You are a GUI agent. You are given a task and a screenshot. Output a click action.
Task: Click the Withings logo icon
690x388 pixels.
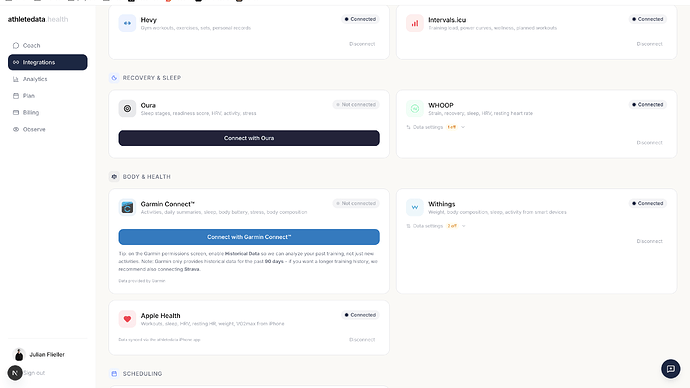[x=415, y=207]
